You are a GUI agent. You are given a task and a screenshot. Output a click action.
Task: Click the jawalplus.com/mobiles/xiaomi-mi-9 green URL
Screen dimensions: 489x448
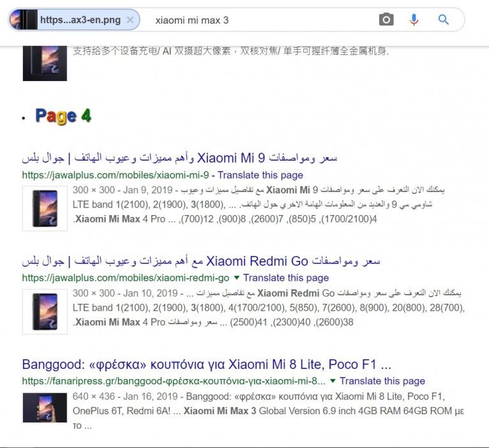coord(116,175)
